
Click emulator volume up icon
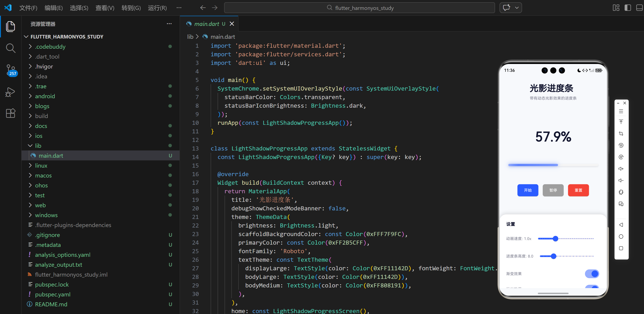coord(621,169)
